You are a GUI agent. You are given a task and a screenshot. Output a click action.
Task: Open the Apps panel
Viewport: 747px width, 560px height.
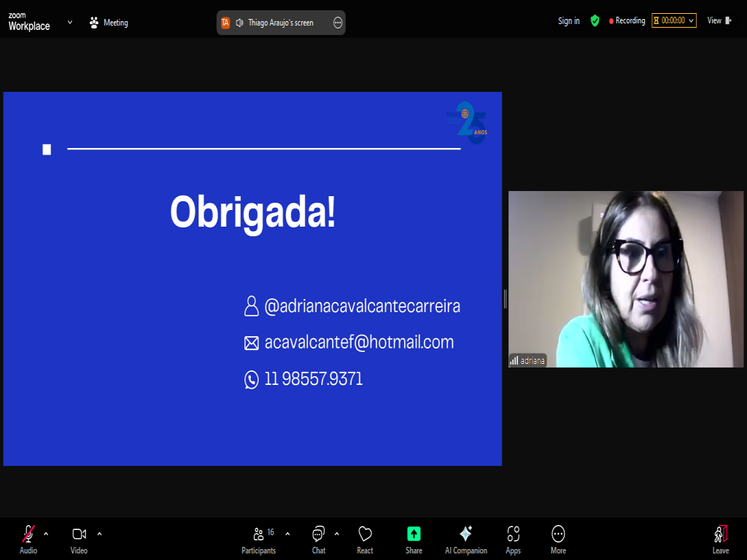(x=513, y=538)
